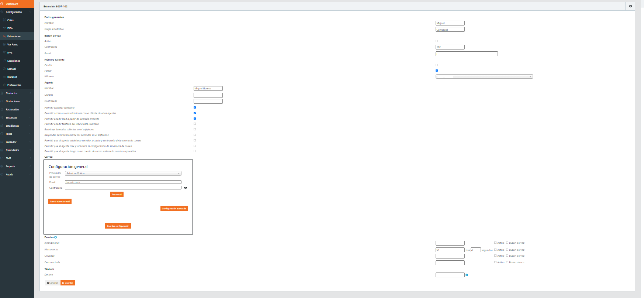Enable Activo checkbox for Incondicional desvío
Image resolution: width=644 pixels, height=298 pixels.
click(495, 243)
